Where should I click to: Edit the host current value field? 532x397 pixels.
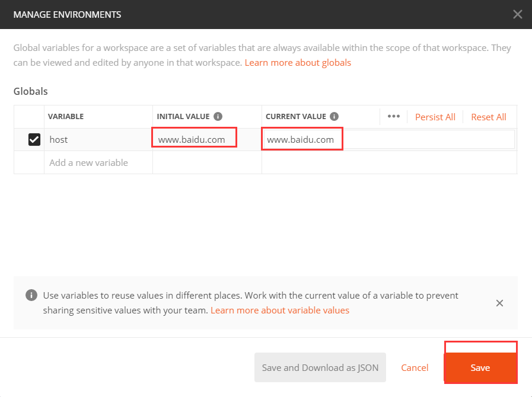click(x=388, y=140)
